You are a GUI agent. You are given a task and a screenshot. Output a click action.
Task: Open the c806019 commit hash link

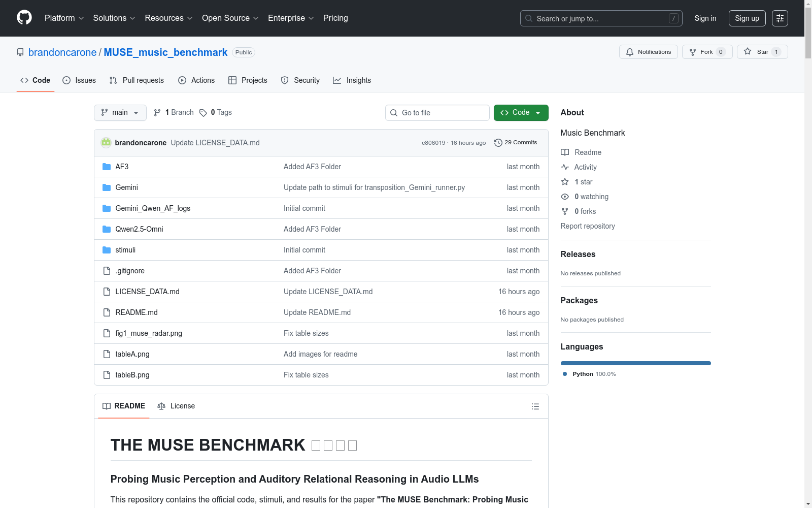pyautogui.click(x=433, y=143)
